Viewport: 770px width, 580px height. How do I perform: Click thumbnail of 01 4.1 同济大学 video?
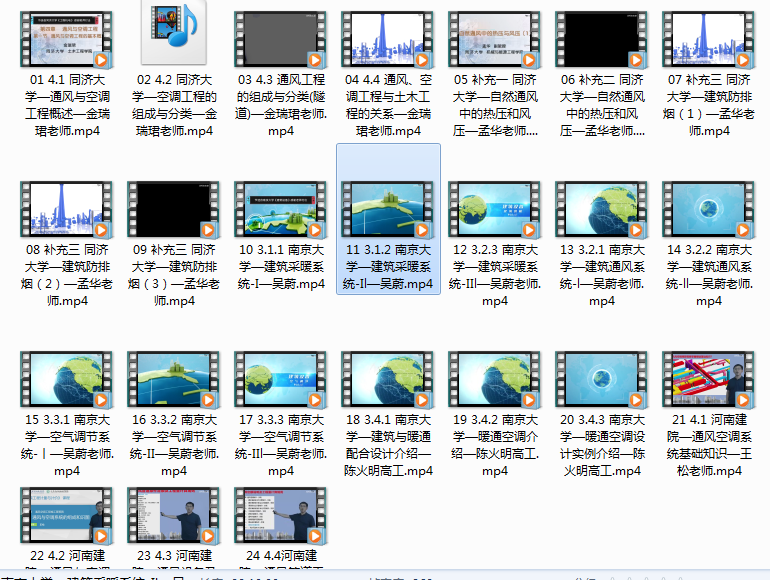pos(67,39)
